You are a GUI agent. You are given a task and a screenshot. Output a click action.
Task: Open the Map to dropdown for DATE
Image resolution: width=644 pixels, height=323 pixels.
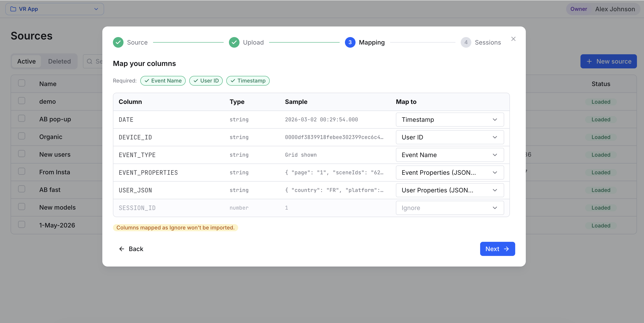(x=450, y=120)
